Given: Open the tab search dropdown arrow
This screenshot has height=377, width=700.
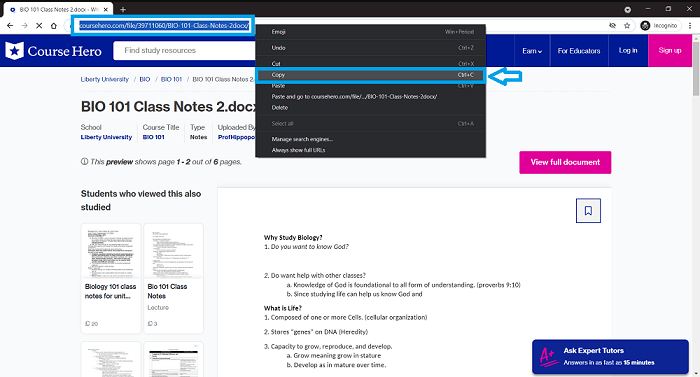Looking at the screenshot, I should click(x=628, y=9).
